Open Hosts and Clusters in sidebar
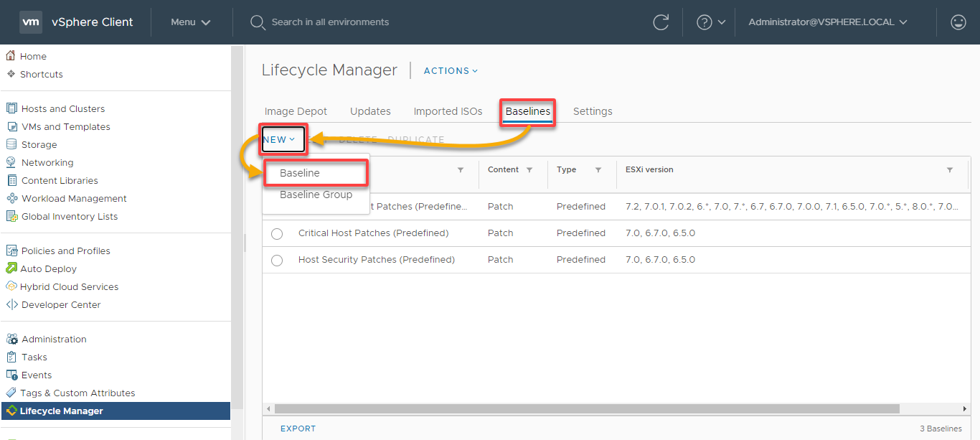Image resolution: width=980 pixels, height=440 pixels. (x=63, y=108)
